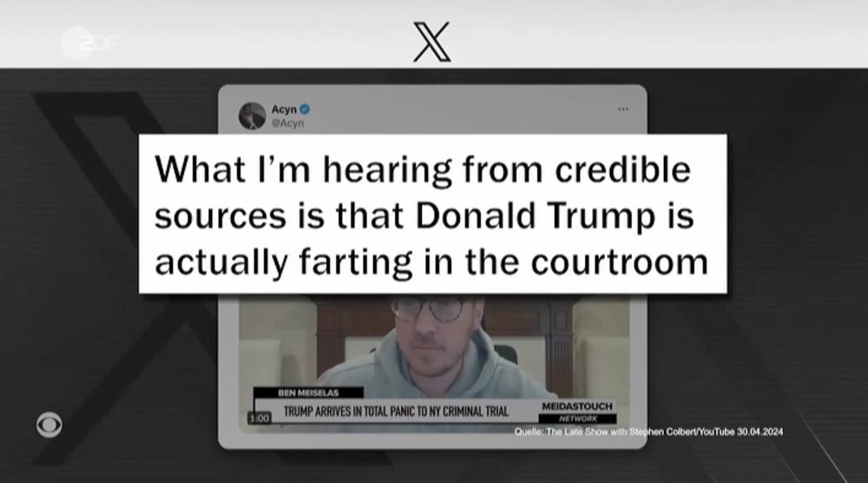Click the MeidasTouch Network logo
868x483 pixels.
coord(577,412)
